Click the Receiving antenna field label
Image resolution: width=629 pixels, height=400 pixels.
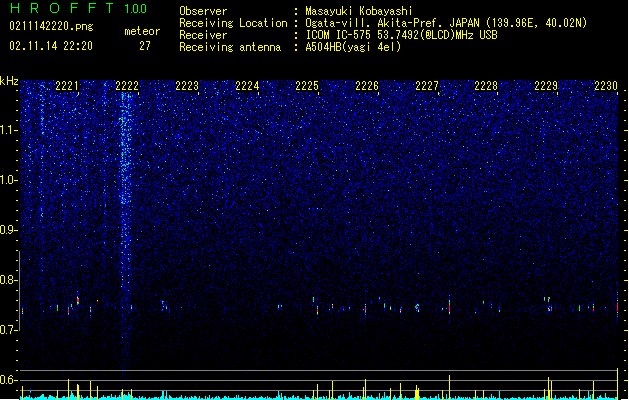230,47
